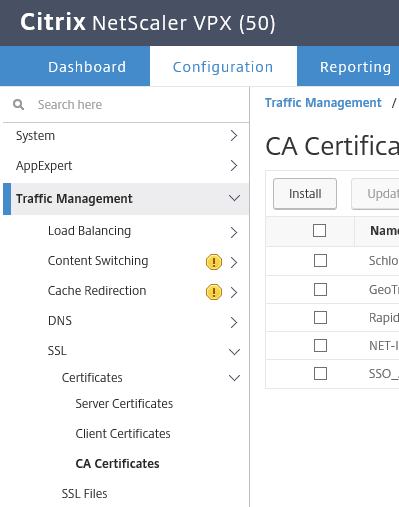Select CA Certificates in the sidebar

pyautogui.click(x=117, y=464)
